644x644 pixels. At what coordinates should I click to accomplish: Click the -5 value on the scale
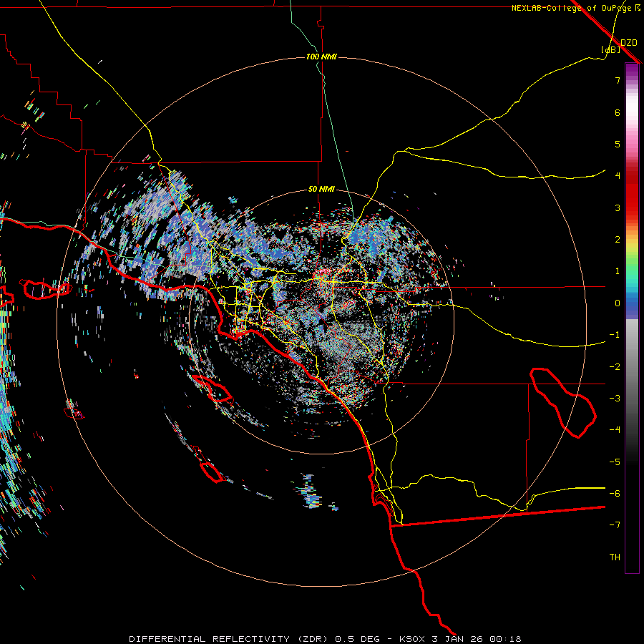(x=615, y=462)
